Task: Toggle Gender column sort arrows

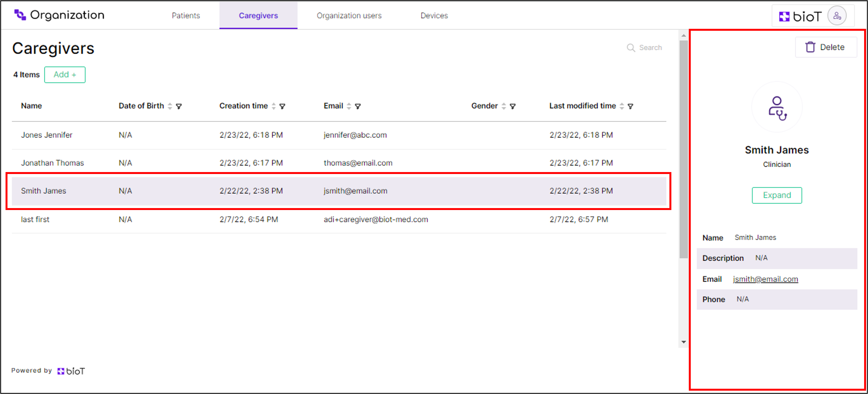Action: [x=504, y=106]
